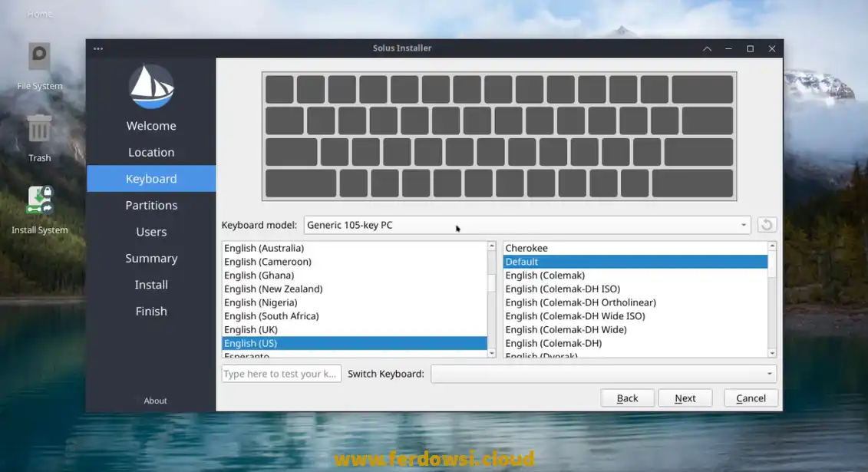Select English (Australia) layout
This screenshot has width=868, height=472.
[355, 248]
